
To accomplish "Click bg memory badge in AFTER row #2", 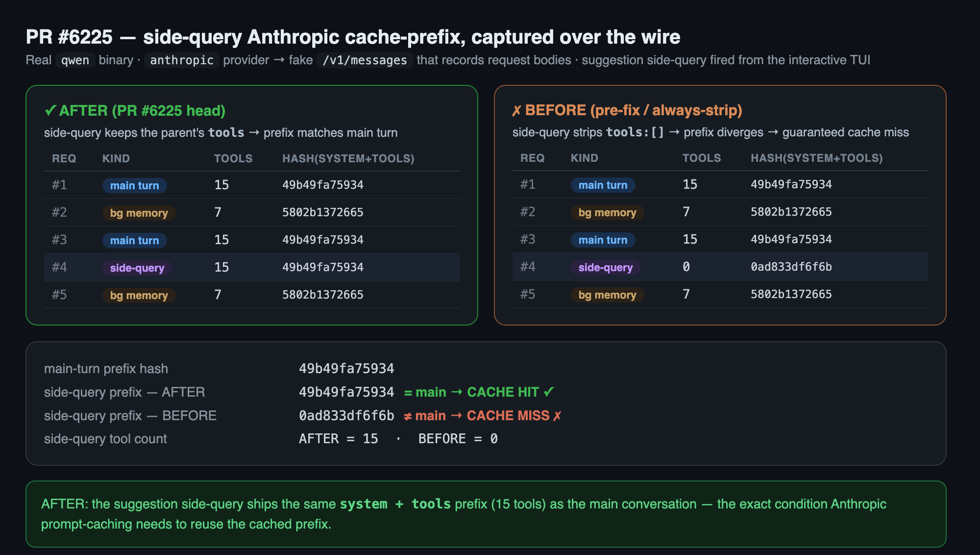I will 139,213.
